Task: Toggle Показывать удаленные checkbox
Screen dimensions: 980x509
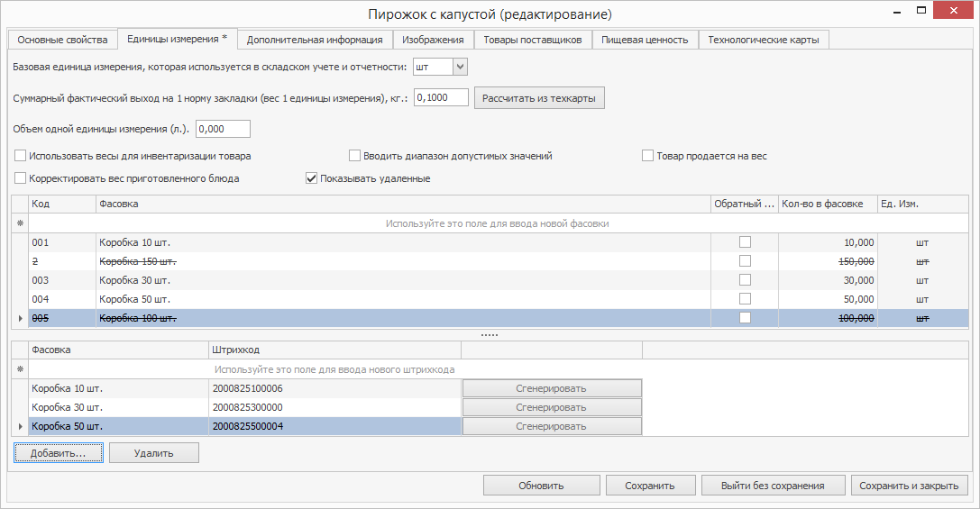Action: pyautogui.click(x=312, y=178)
